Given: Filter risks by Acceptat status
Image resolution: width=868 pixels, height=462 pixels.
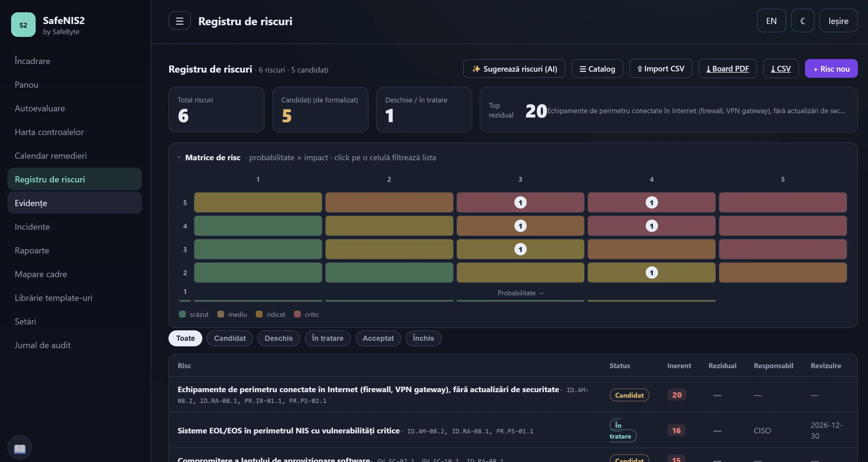Looking at the screenshot, I should (x=378, y=338).
